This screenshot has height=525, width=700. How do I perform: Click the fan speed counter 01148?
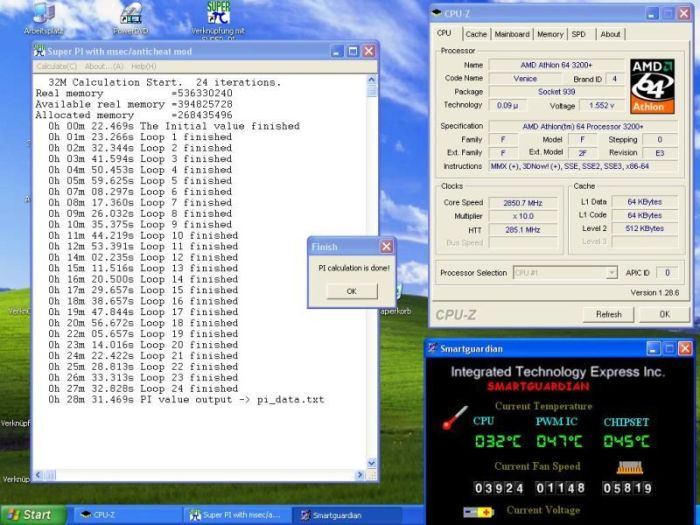[560, 488]
